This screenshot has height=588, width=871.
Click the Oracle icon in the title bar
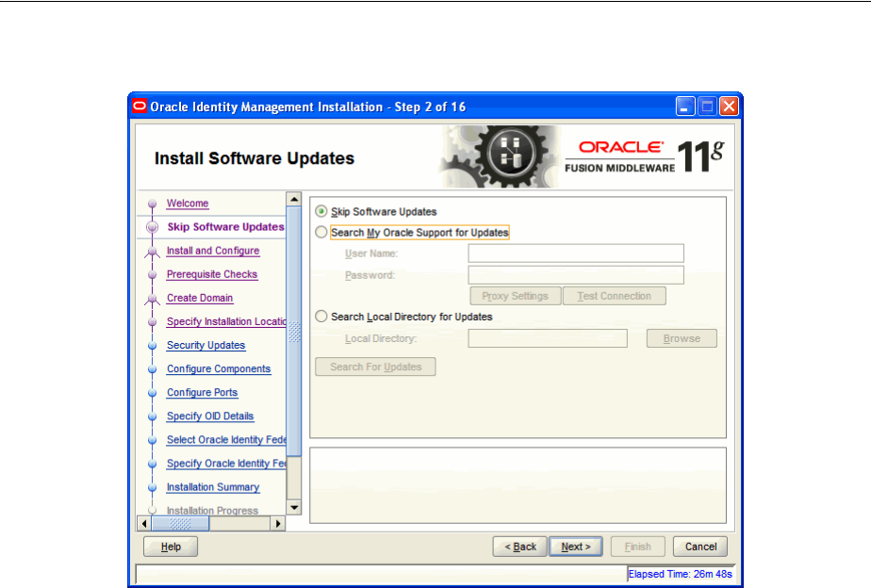[x=140, y=106]
